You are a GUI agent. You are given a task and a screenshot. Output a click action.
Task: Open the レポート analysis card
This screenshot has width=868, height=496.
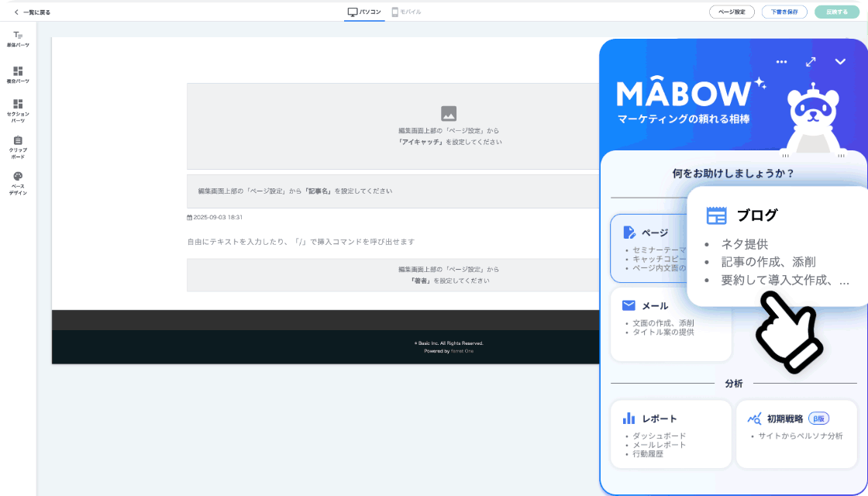[x=670, y=434]
